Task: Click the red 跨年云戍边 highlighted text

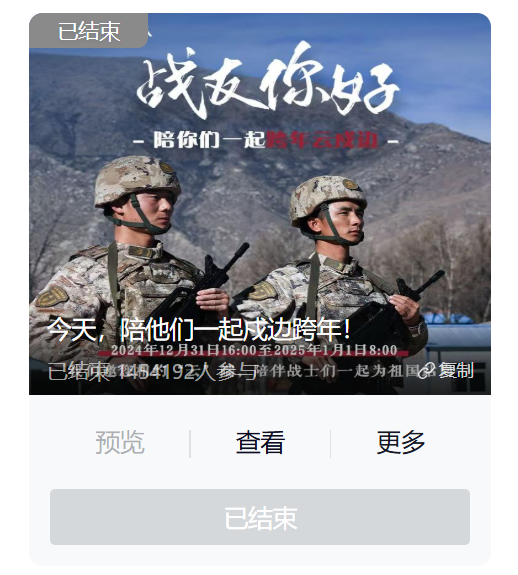Action: point(322,140)
